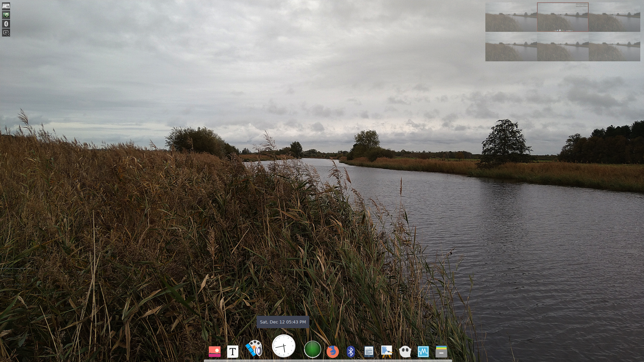Open the system monitor from the dock

pos(423,351)
